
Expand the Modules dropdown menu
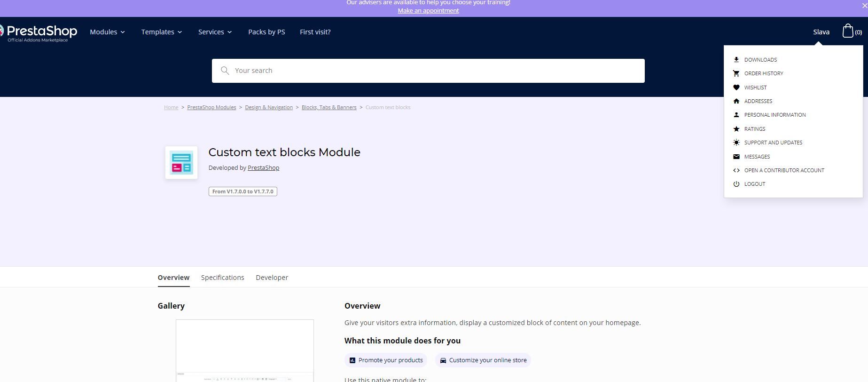tap(108, 32)
